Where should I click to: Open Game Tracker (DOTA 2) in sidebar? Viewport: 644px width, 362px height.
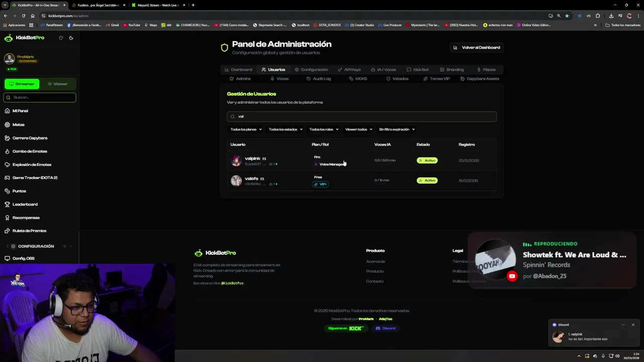pos(35,177)
